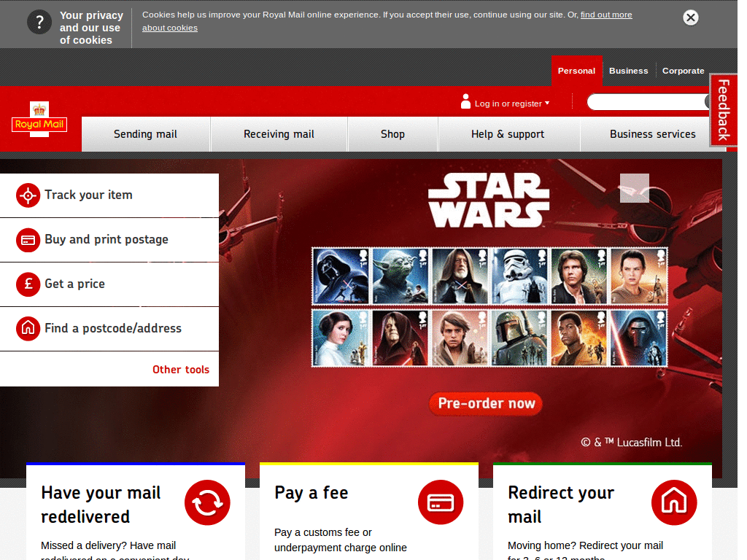Click the Track your item link text

coord(88,195)
